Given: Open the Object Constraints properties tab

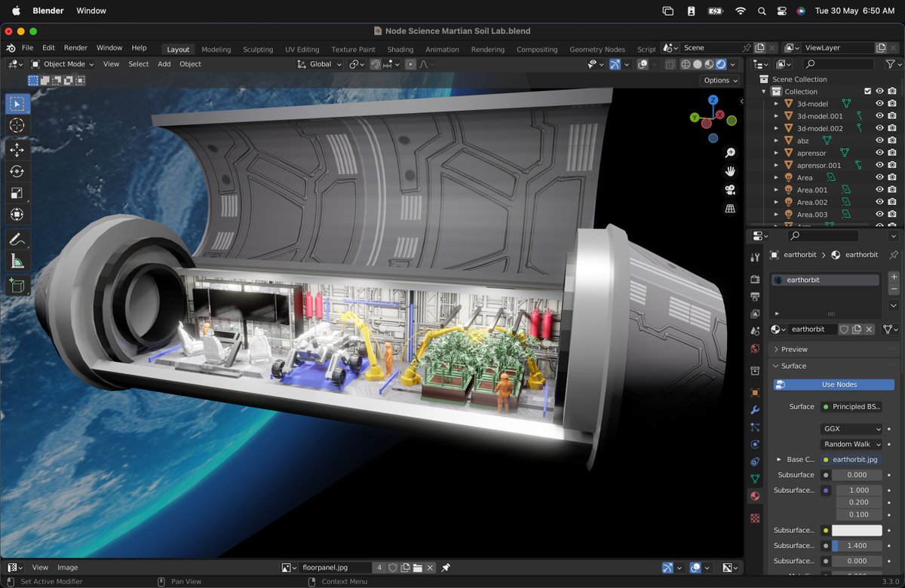Looking at the screenshot, I should 755,461.
